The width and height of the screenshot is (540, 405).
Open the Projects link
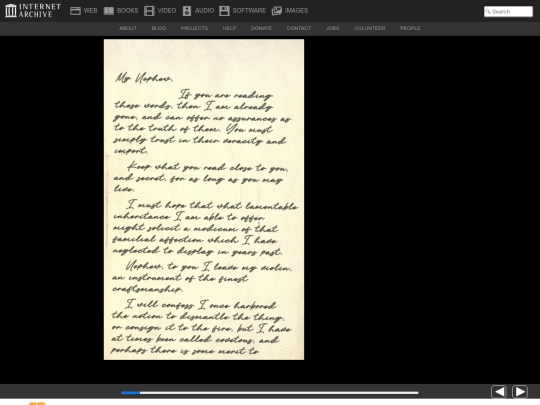click(194, 28)
